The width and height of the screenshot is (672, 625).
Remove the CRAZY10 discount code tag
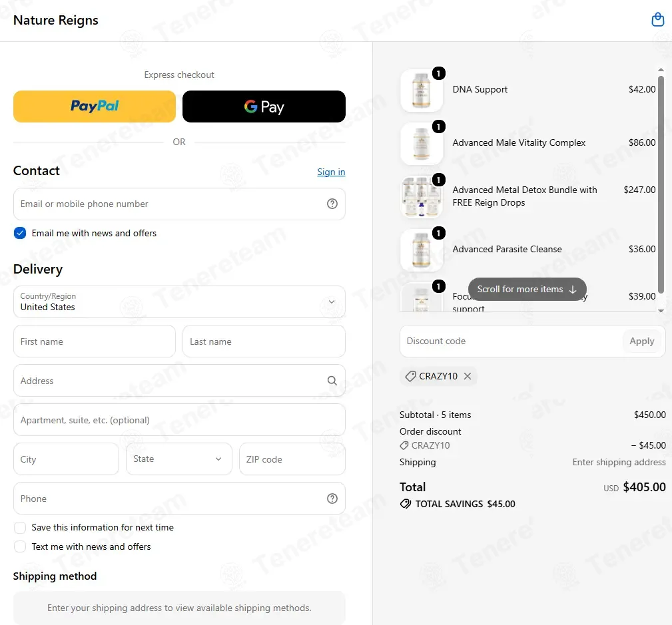(x=468, y=376)
